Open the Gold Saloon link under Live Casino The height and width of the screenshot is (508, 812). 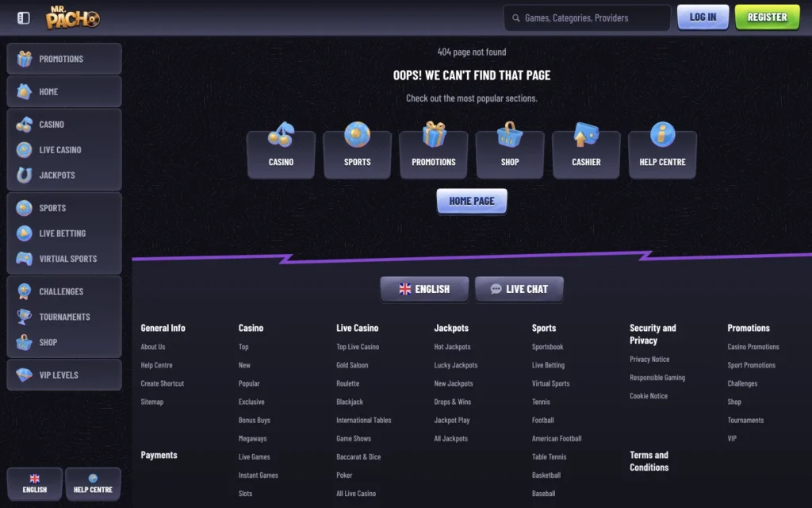point(352,365)
